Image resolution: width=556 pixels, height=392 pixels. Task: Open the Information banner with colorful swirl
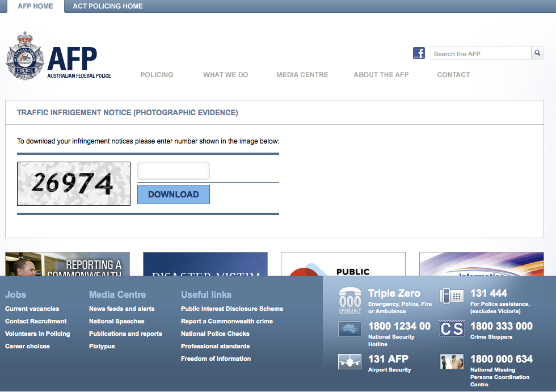click(x=482, y=264)
